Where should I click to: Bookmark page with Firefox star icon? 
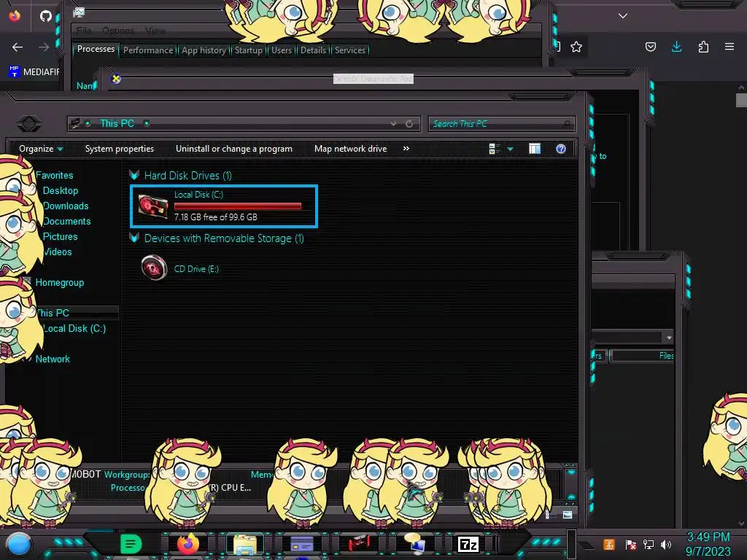pos(576,47)
